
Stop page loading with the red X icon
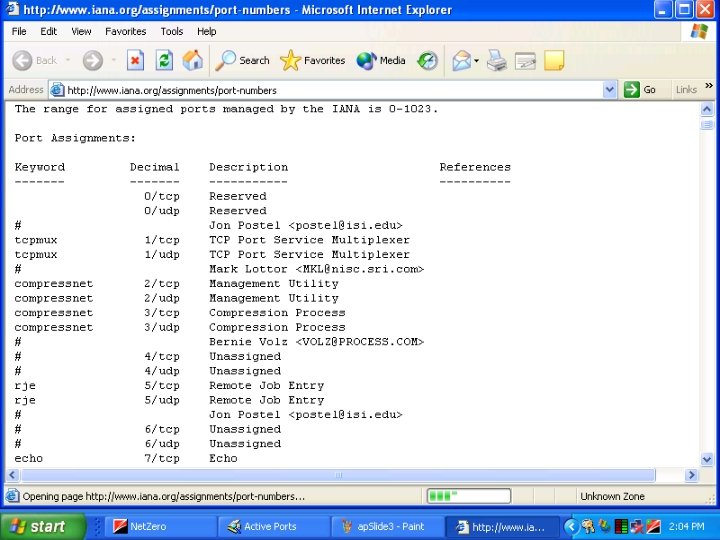[x=135, y=61]
